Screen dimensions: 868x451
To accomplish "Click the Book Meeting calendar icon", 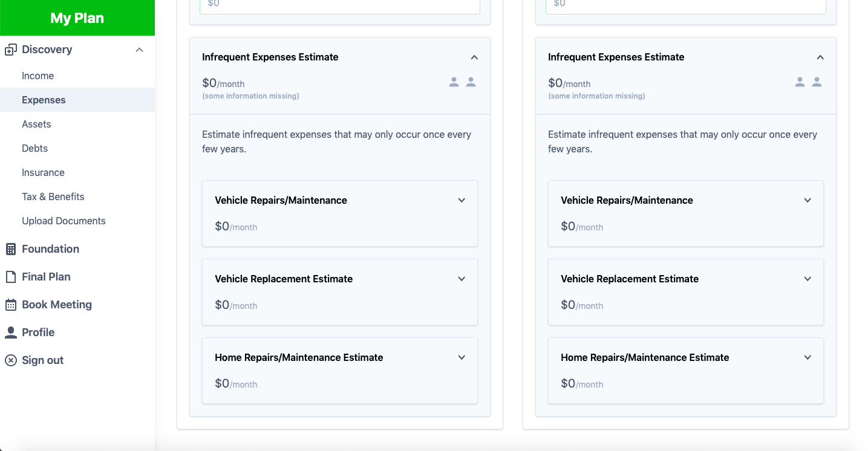I will (10, 304).
